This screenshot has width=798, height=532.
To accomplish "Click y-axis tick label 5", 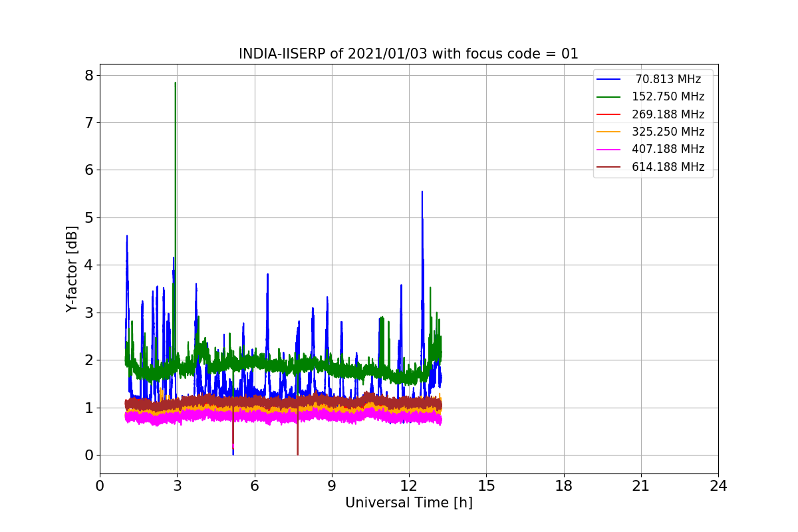I will [x=88, y=217].
